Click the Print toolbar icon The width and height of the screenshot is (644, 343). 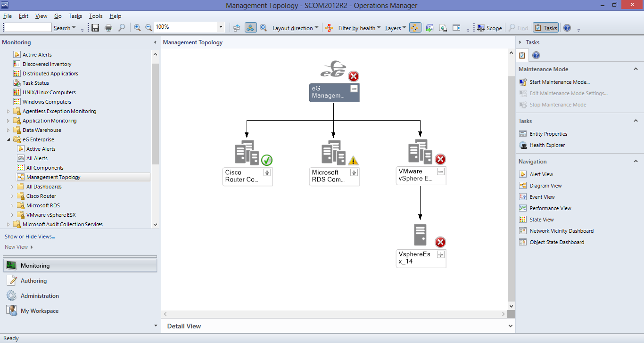108,28
